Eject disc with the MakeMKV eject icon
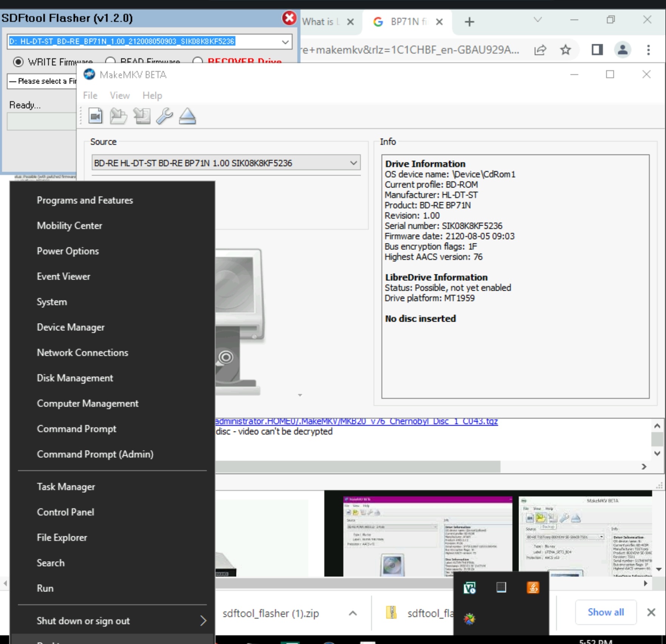666x644 pixels. coord(187,116)
